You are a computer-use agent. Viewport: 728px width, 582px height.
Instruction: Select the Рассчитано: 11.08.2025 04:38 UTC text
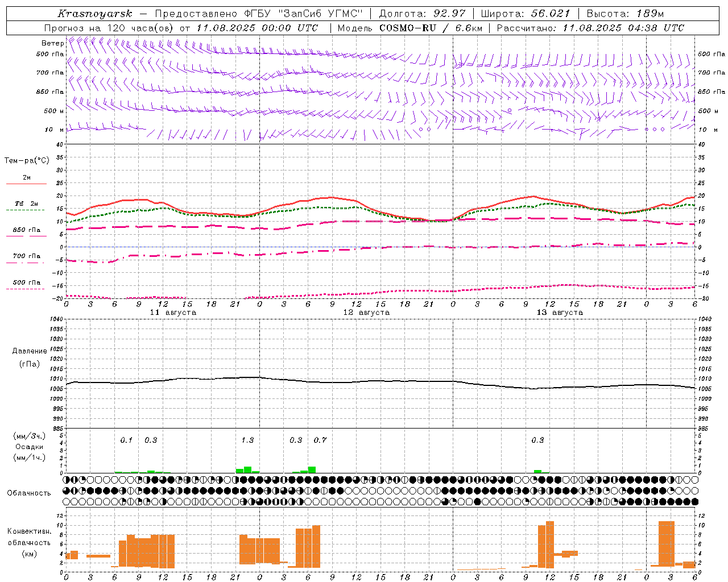coord(591,28)
